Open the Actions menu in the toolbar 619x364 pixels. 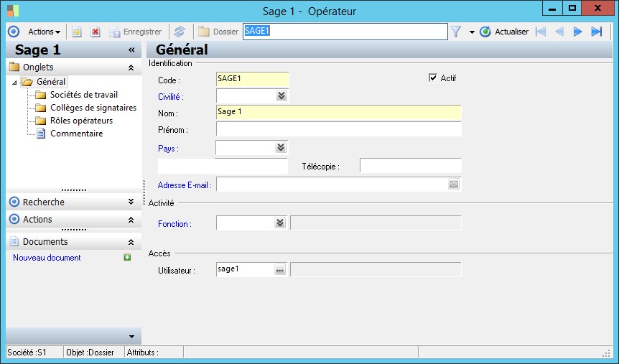pyautogui.click(x=44, y=32)
